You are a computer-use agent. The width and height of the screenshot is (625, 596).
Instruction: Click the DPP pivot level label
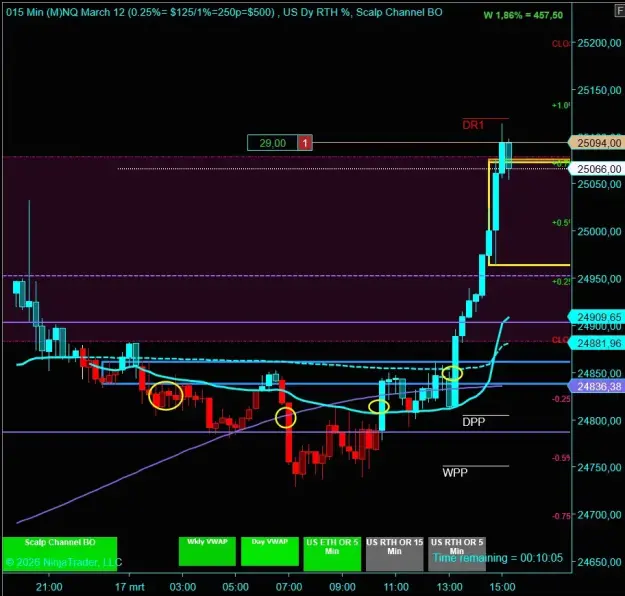tap(474, 422)
